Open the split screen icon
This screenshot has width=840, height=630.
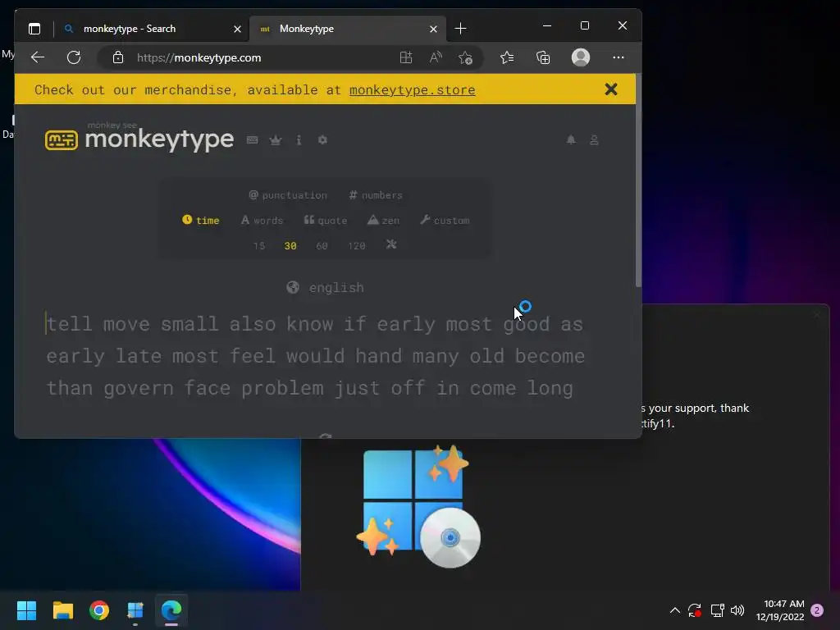(x=406, y=57)
